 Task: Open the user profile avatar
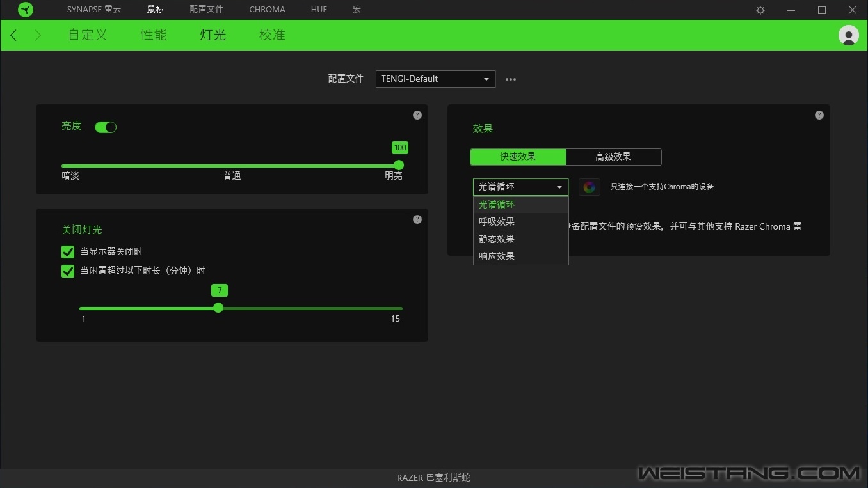(849, 35)
